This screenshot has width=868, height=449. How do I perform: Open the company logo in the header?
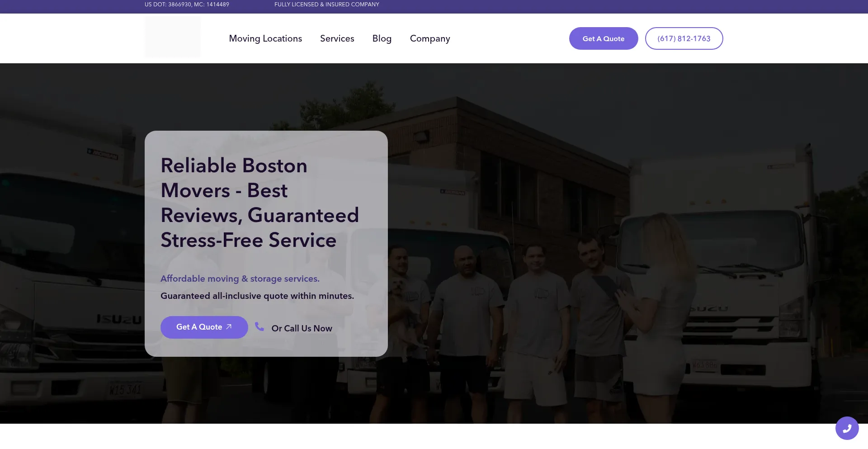173,37
